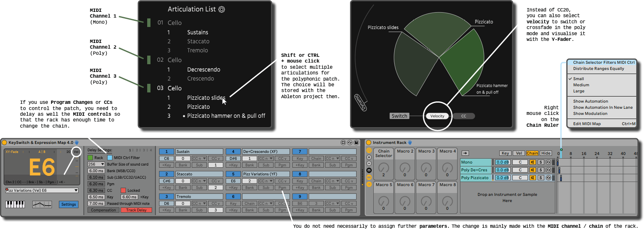Open CC n dropdown in De+Crescendo slot
Viewport: 644px width, 238px height.
[x=265, y=159]
